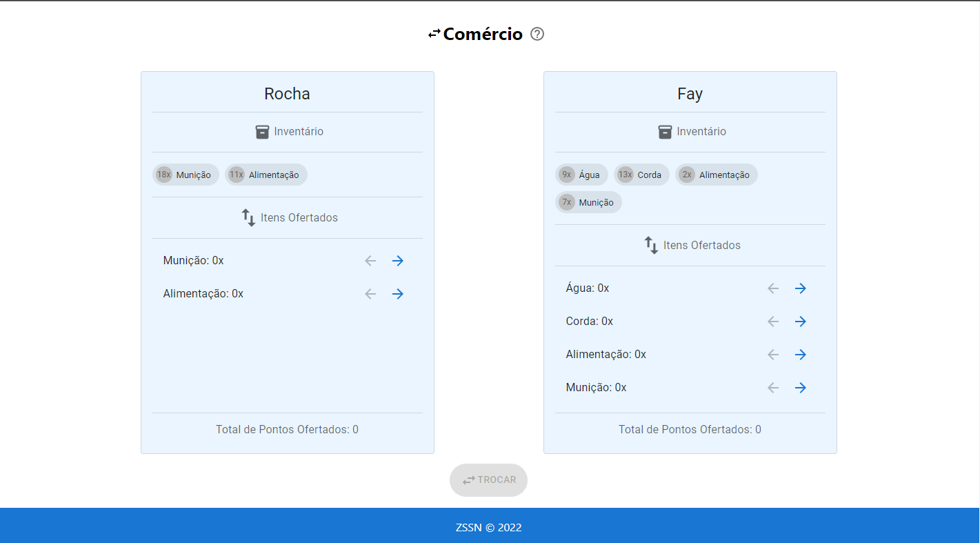Decrease Fay's offered Alimentação with left arrow

[x=773, y=355]
